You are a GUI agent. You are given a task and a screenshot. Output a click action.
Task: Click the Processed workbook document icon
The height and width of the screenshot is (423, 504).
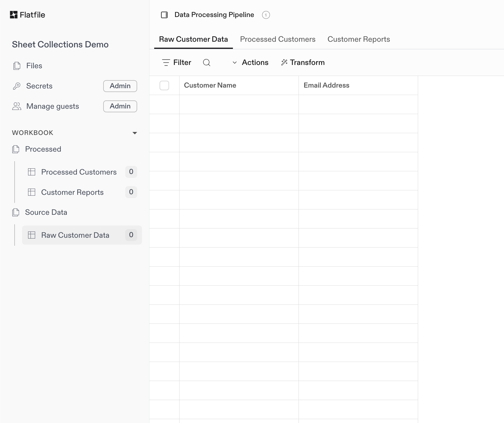pyautogui.click(x=16, y=149)
